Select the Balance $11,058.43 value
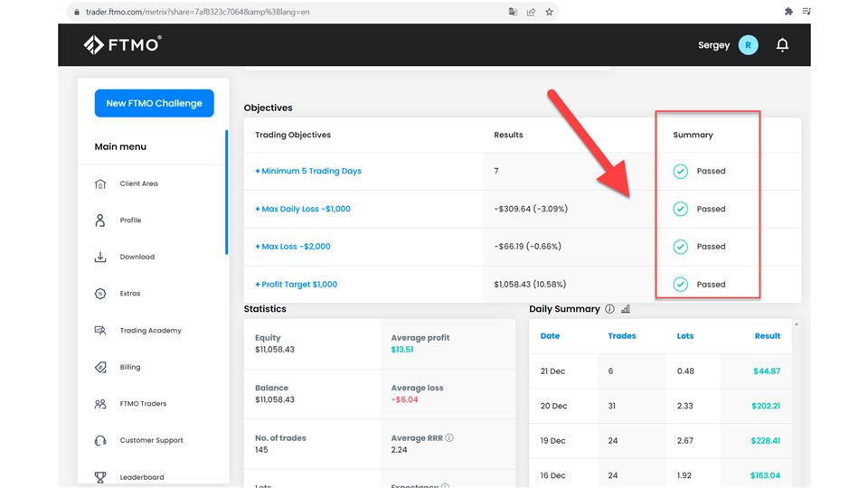 pos(275,399)
